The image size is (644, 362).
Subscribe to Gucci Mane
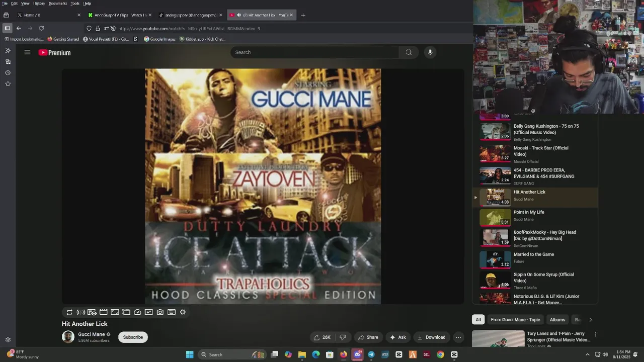[x=133, y=337]
